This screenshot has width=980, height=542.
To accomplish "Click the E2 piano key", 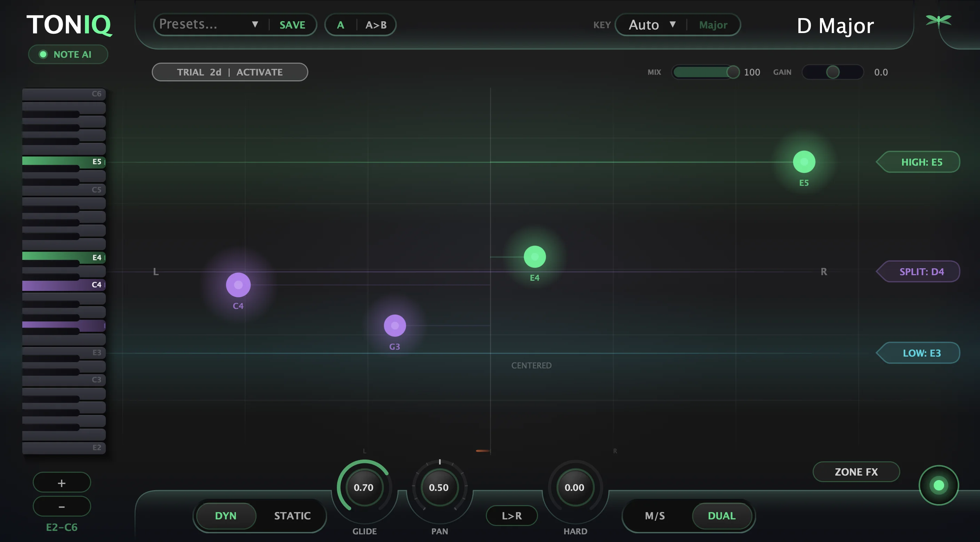I will (64, 448).
